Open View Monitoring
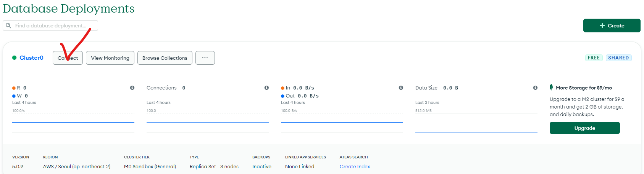 click(x=110, y=58)
